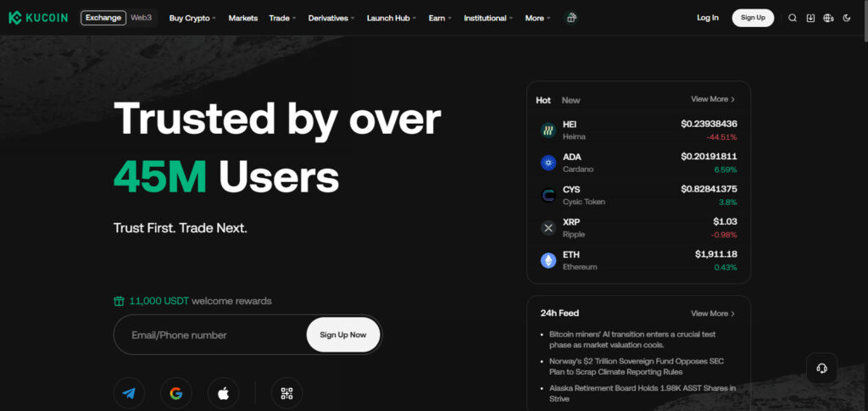Sign up with Apple icon
868x411 pixels.
[223, 393]
